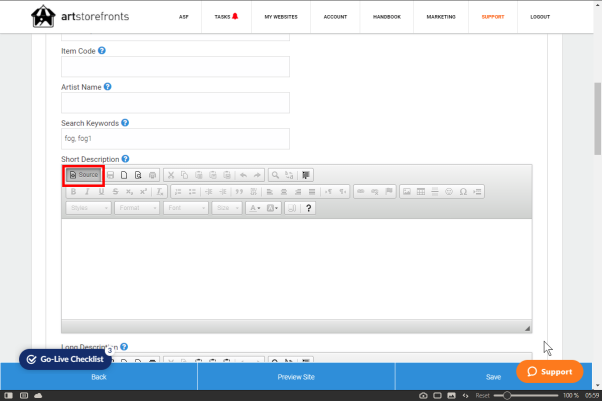Click the Artist Name help icon

click(108, 87)
